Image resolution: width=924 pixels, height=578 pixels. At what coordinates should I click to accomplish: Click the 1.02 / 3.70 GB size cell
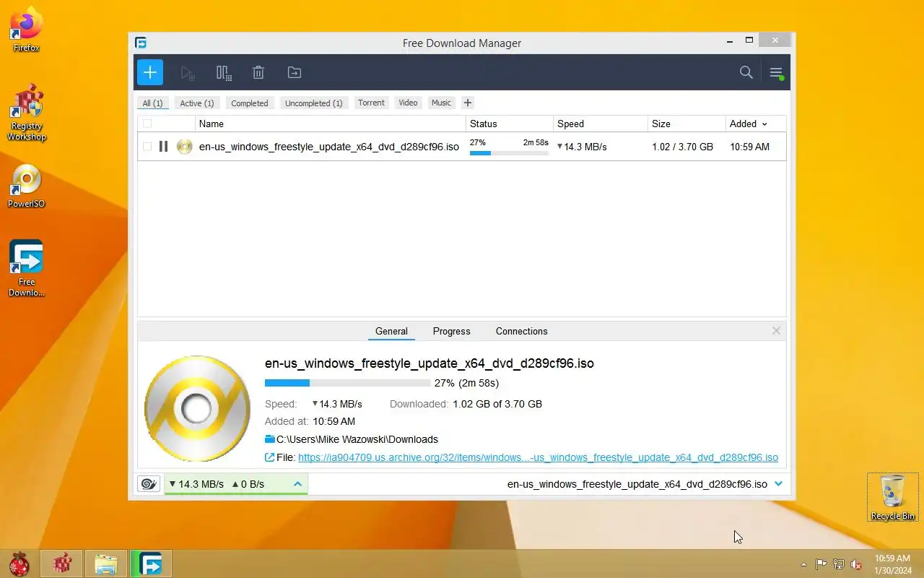point(682,147)
